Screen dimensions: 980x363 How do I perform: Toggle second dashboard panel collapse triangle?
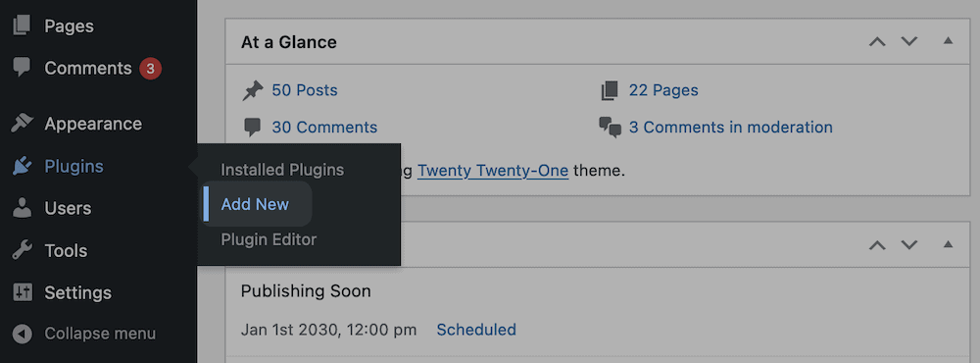point(948,244)
